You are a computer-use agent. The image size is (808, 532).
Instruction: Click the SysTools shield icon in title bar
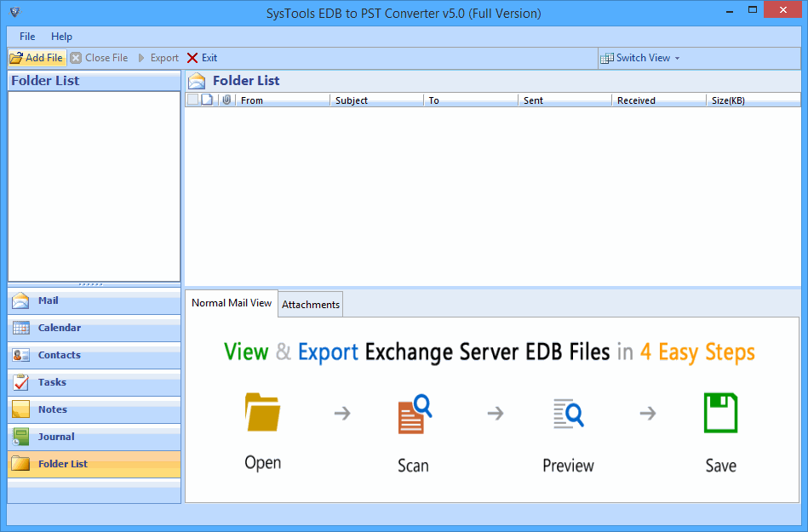click(x=15, y=12)
